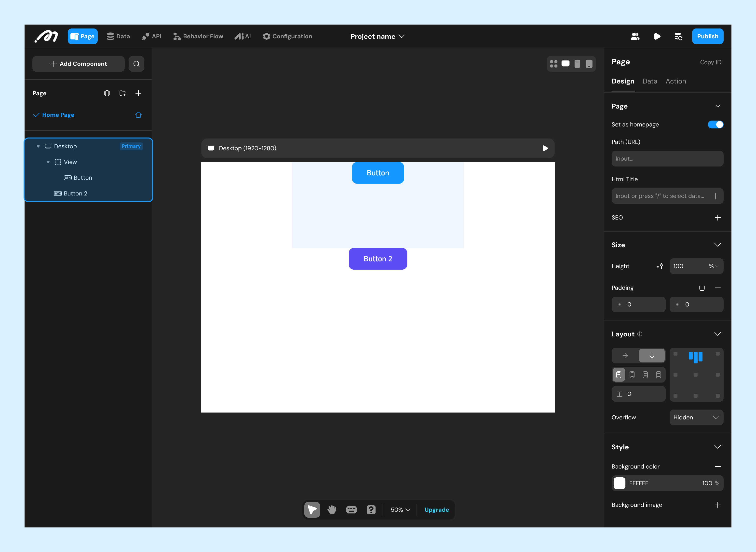The height and width of the screenshot is (552, 756).
Task: Play the Desktop (1920-1280) frame preview
Action: (545, 148)
